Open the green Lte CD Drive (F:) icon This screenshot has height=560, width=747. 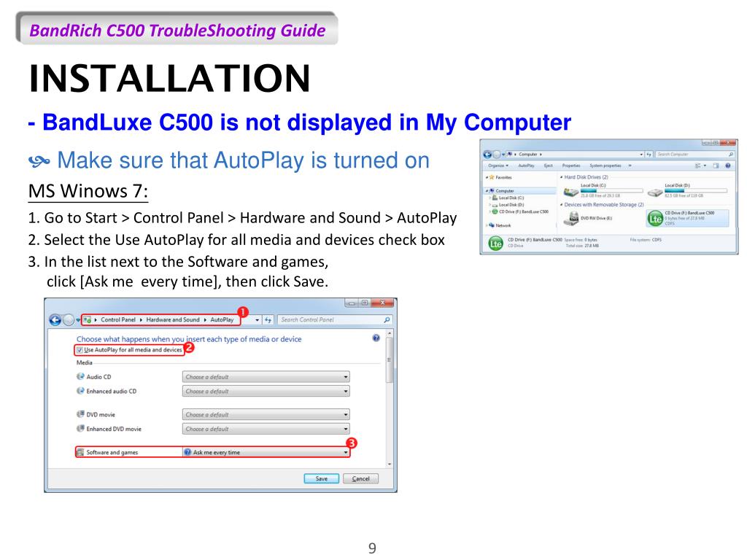pyautogui.click(x=655, y=219)
